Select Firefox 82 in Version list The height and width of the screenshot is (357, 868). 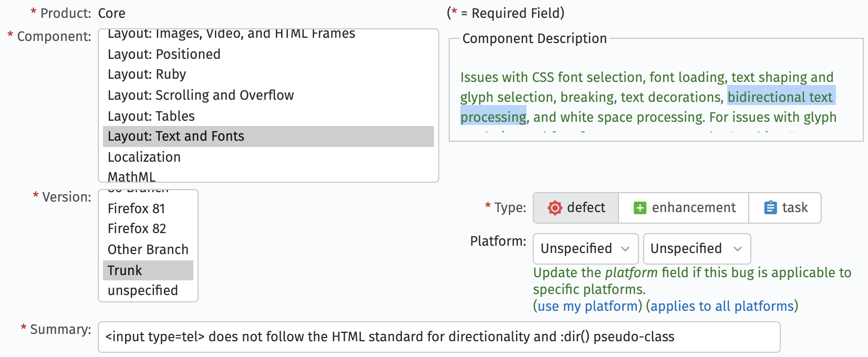137,228
